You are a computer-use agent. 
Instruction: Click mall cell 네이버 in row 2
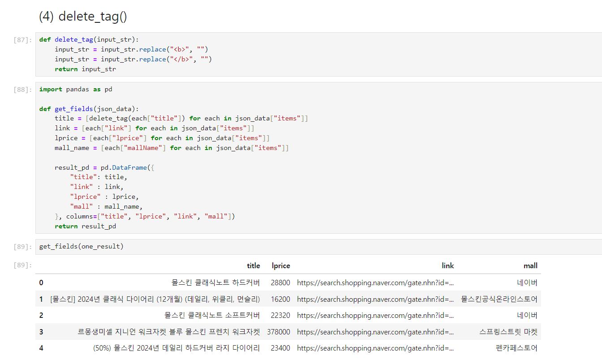tap(527, 315)
